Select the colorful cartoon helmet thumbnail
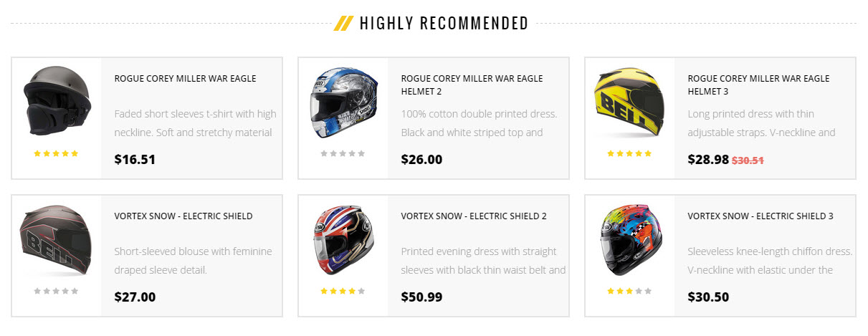This screenshot has width=868, height=336. [629, 240]
